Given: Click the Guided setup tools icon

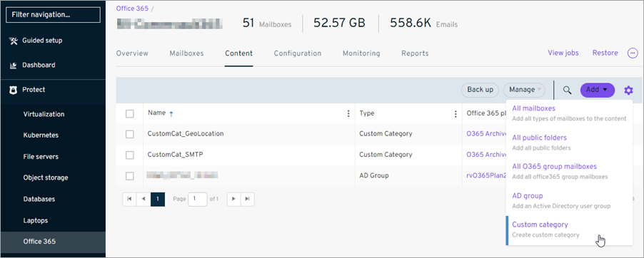Looking at the screenshot, I should point(14,41).
